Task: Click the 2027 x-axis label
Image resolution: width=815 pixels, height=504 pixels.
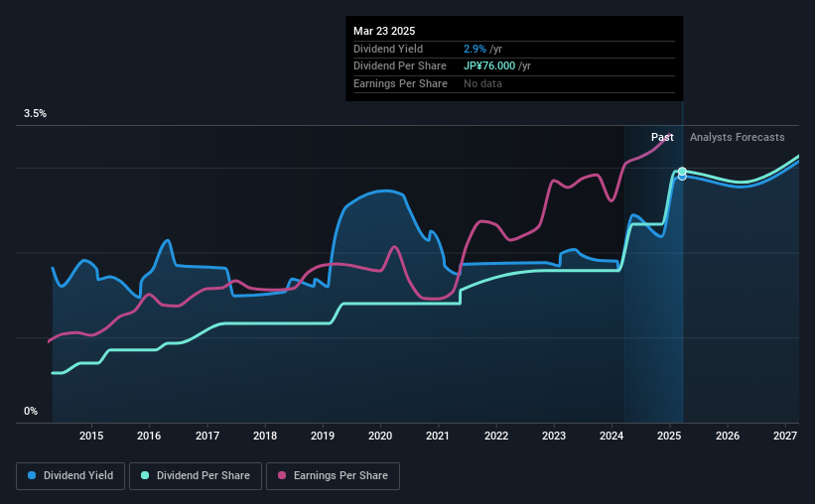Action: pos(785,436)
